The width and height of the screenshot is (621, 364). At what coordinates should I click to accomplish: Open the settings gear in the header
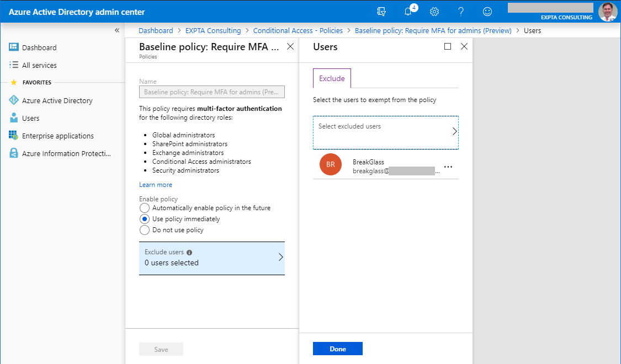(x=434, y=12)
